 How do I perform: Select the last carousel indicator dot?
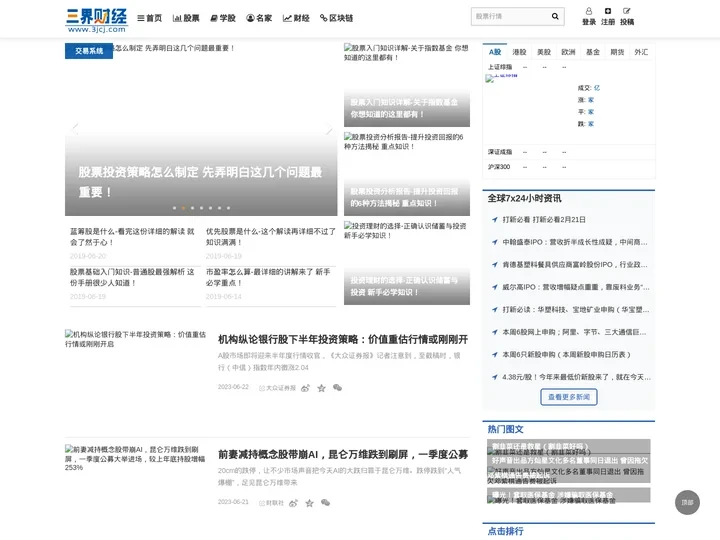(228, 208)
